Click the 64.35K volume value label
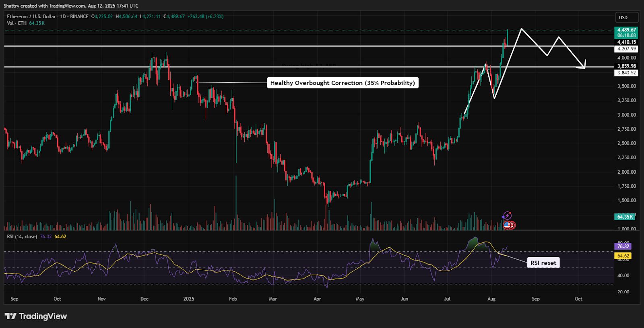Viewport: 644px width, 328px height. (624, 217)
